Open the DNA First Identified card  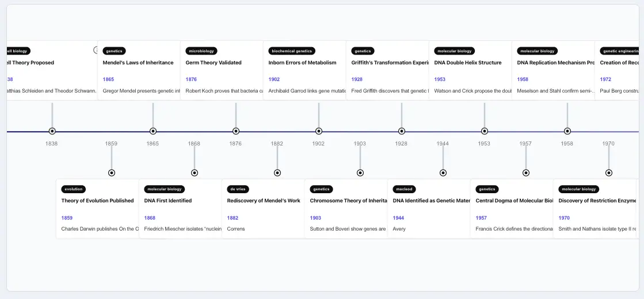coord(181,208)
